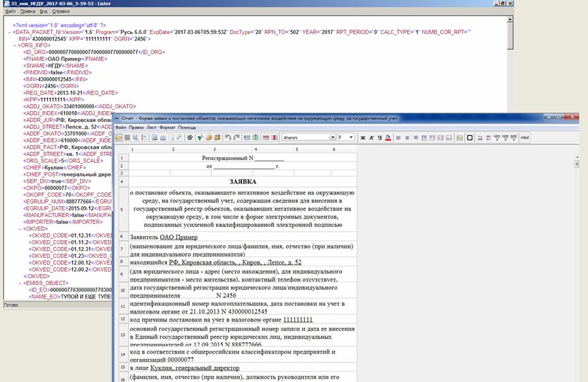This screenshot has height=382, width=588.
Task: Click the font color red A icon
Action: point(388,137)
